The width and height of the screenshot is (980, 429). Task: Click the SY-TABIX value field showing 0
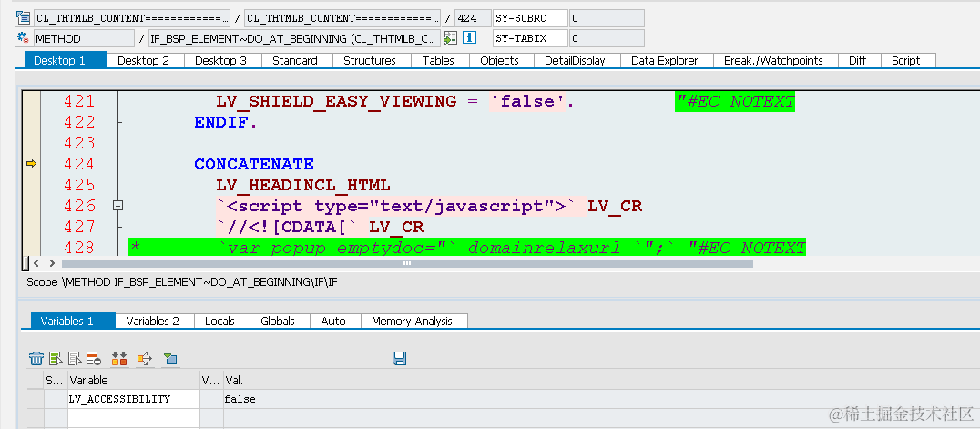(x=607, y=38)
